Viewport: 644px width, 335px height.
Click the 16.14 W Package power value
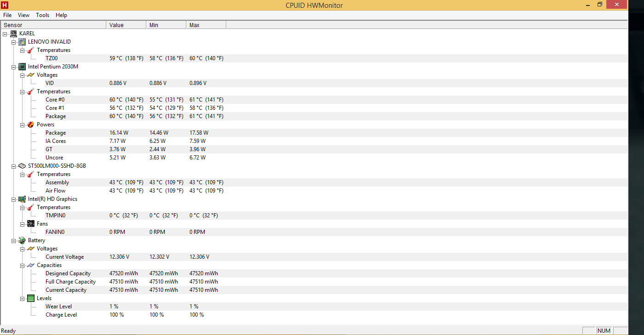[119, 133]
